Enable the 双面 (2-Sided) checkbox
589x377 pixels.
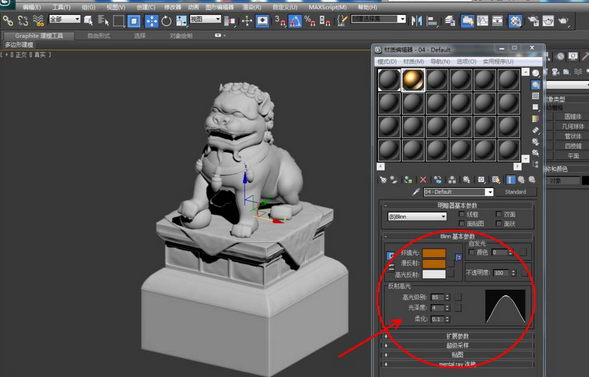[x=499, y=214]
